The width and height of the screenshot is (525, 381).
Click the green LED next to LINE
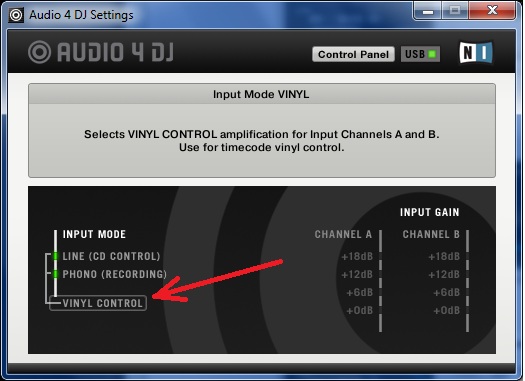[55, 256]
